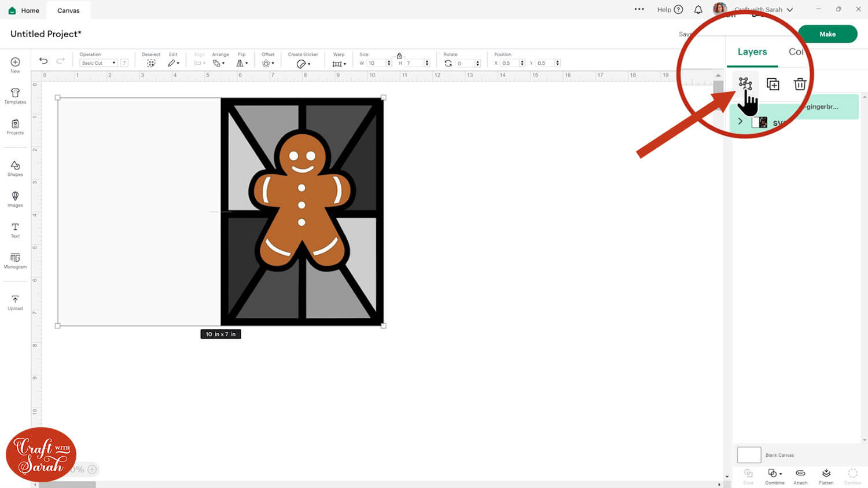Start a New project from the sidebar
868x488 pixels.
click(15, 65)
